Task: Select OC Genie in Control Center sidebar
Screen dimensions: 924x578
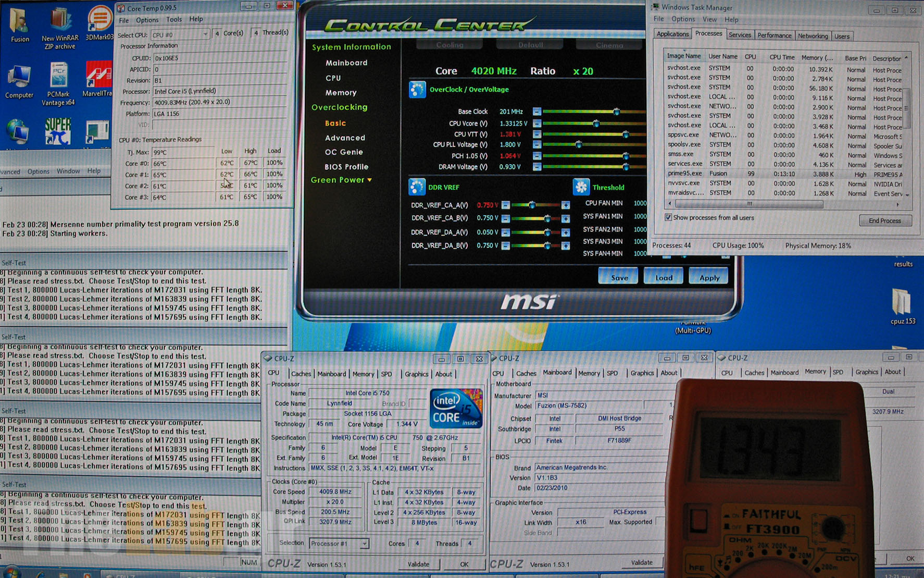Action: pyautogui.click(x=344, y=152)
